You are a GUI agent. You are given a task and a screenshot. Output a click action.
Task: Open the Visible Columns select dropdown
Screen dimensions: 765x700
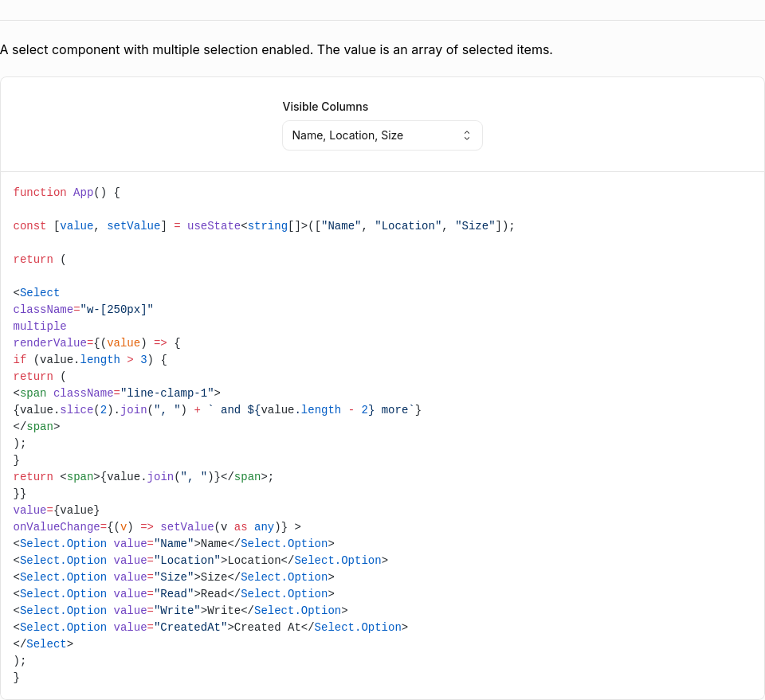[382, 135]
